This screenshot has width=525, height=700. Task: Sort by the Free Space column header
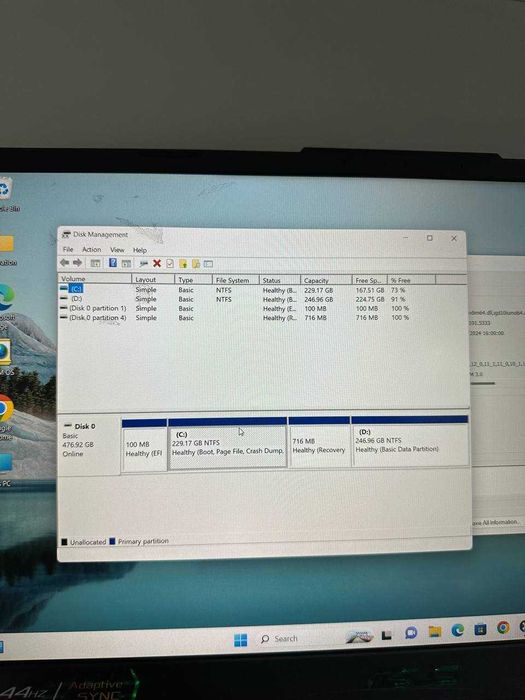coord(370,280)
